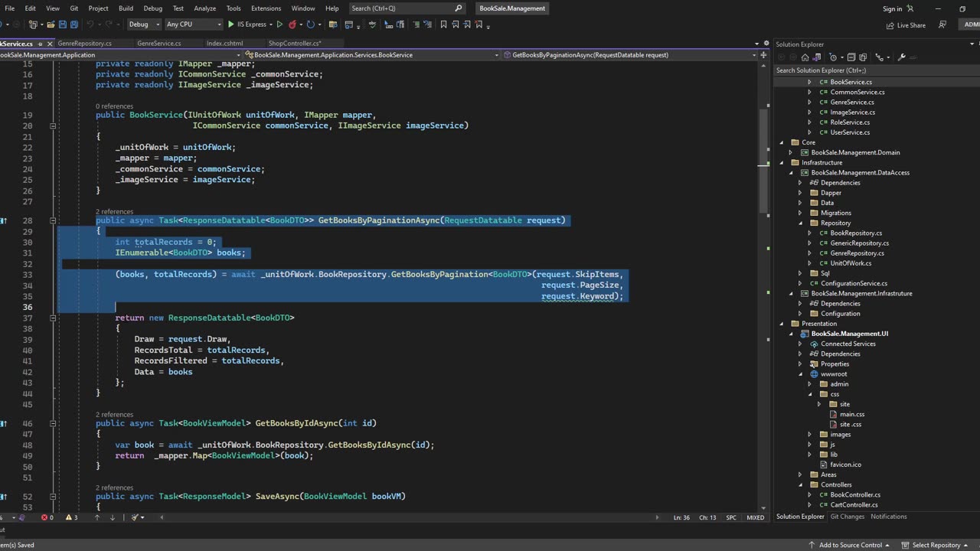Click '0 references' above BookService constructor

click(114, 106)
